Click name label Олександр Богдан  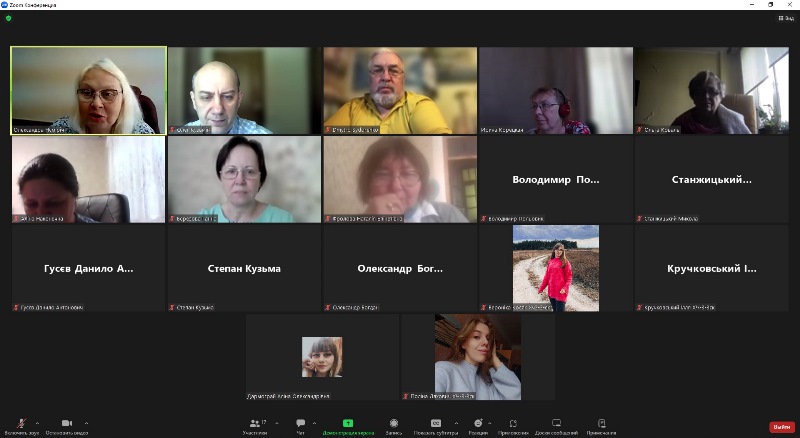(x=355, y=307)
